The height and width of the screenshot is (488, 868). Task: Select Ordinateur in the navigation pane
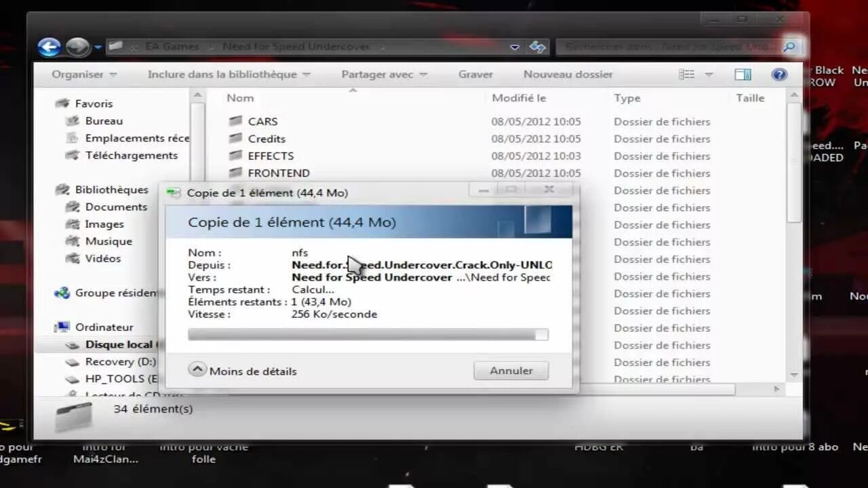tap(104, 327)
